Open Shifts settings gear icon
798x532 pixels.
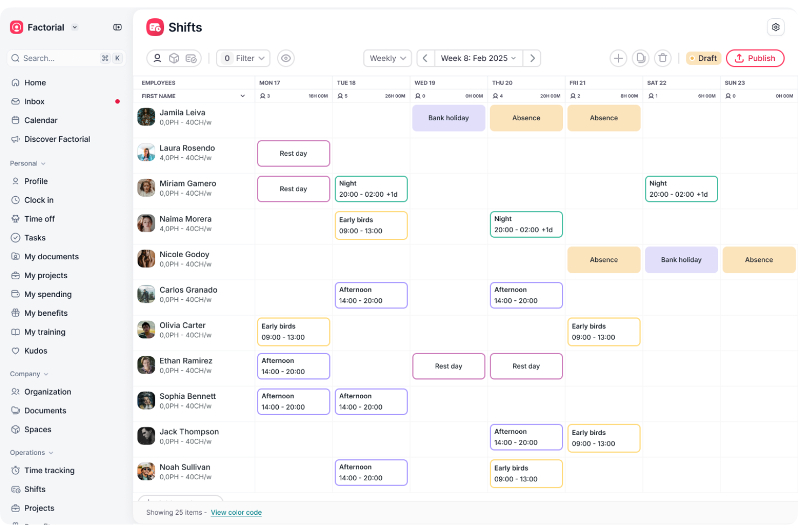tap(775, 27)
